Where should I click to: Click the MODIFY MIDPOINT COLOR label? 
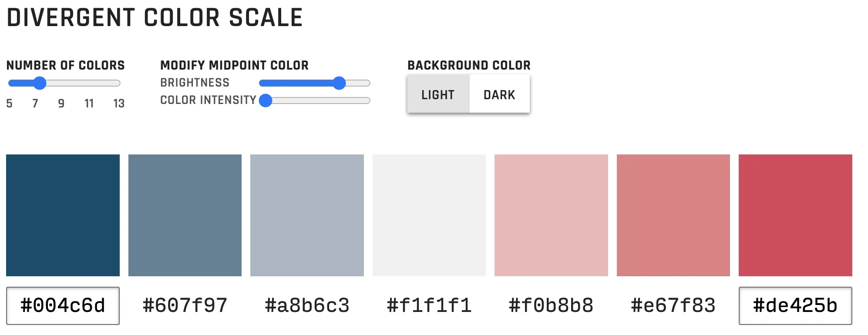pyautogui.click(x=235, y=65)
